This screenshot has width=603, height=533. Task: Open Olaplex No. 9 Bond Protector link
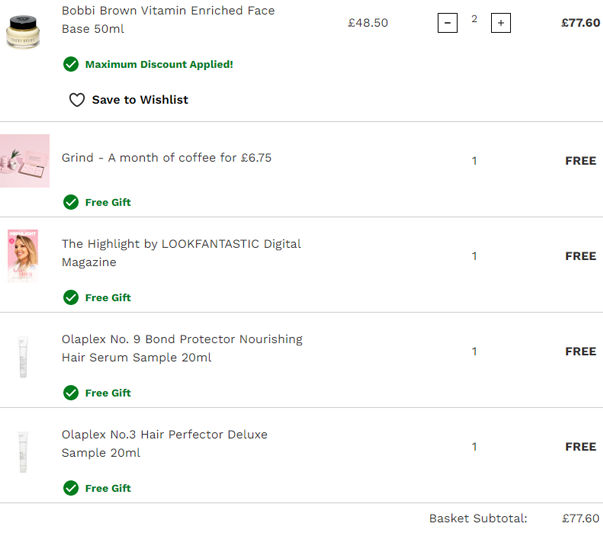182,348
